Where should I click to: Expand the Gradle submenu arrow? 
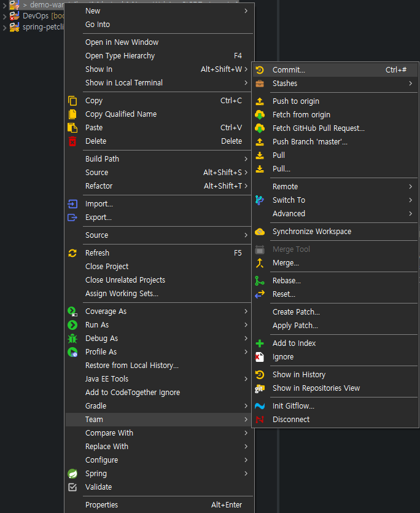246,406
